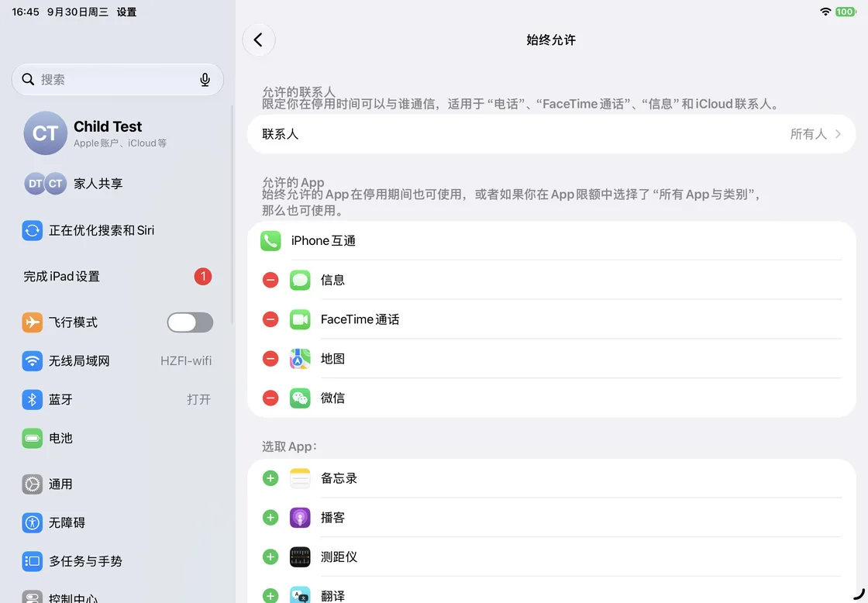Screen dimensions: 868x603
Task: Click the 地图 Maps app icon
Action: point(300,359)
